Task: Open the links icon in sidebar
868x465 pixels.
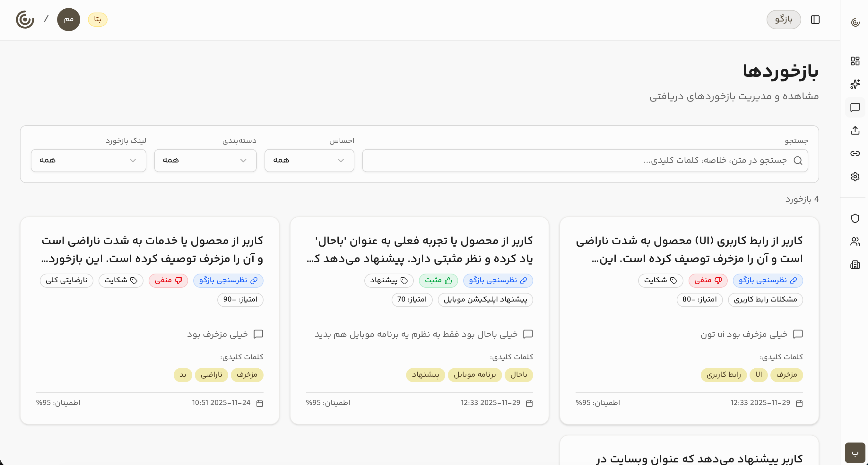Action: (x=855, y=154)
